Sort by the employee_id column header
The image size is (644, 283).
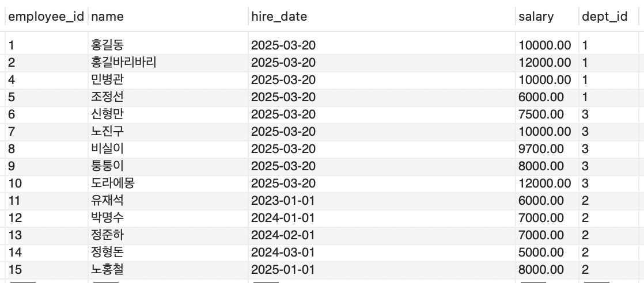tap(47, 17)
